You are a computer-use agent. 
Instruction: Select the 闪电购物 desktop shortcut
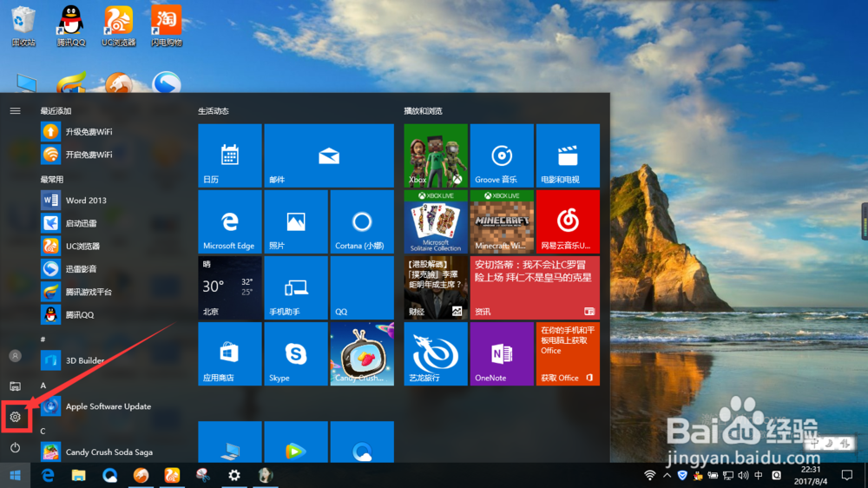[166, 25]
